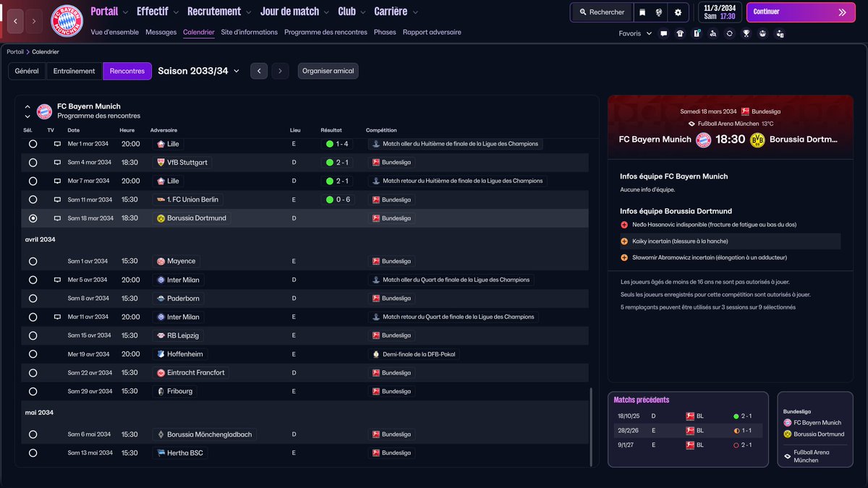Open the Recrutement dropdown arrow
Viewport: 868px width, 488px height.
click(249, 12)
